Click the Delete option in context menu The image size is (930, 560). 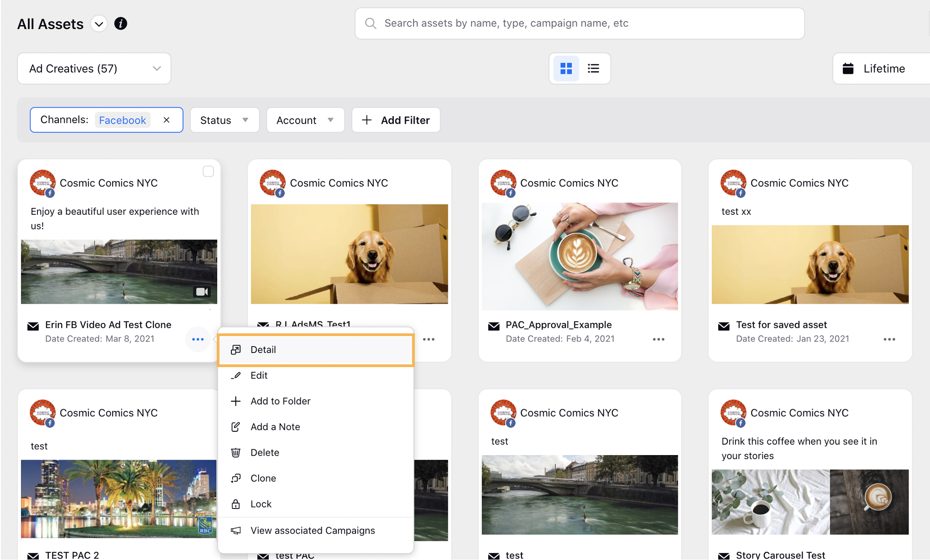click(x=264, y=452)
